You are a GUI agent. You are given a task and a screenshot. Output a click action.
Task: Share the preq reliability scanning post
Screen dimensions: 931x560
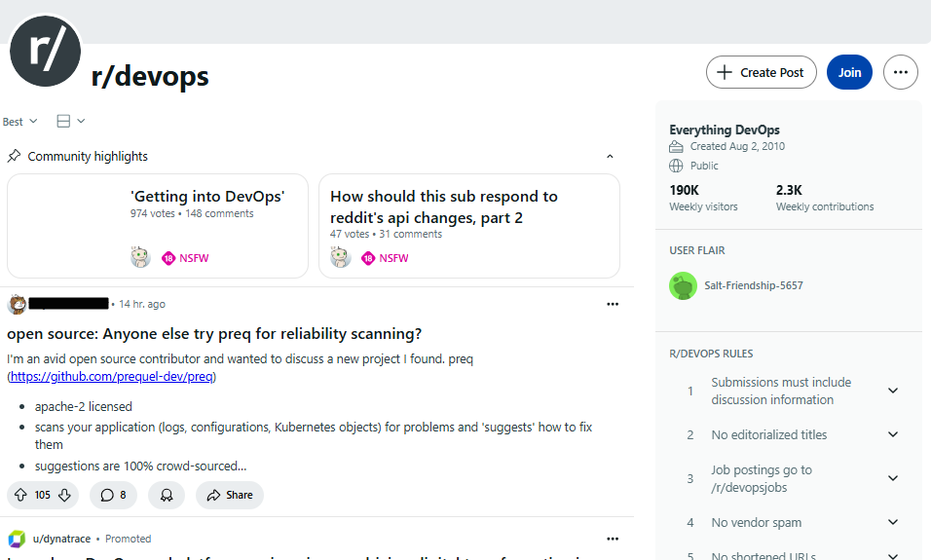[230, 496]
